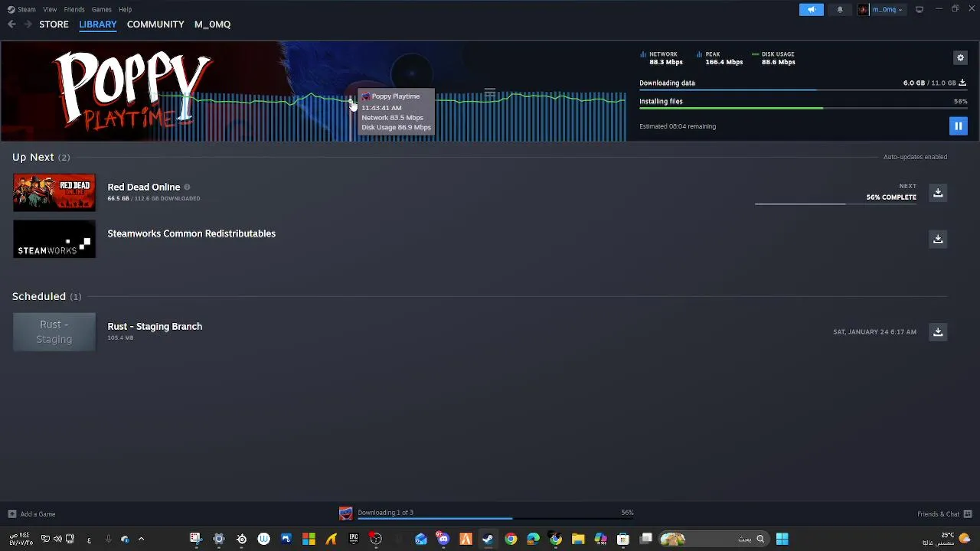Click the Up Next heading
Viewport: 980px width, 551px height.
33,157
